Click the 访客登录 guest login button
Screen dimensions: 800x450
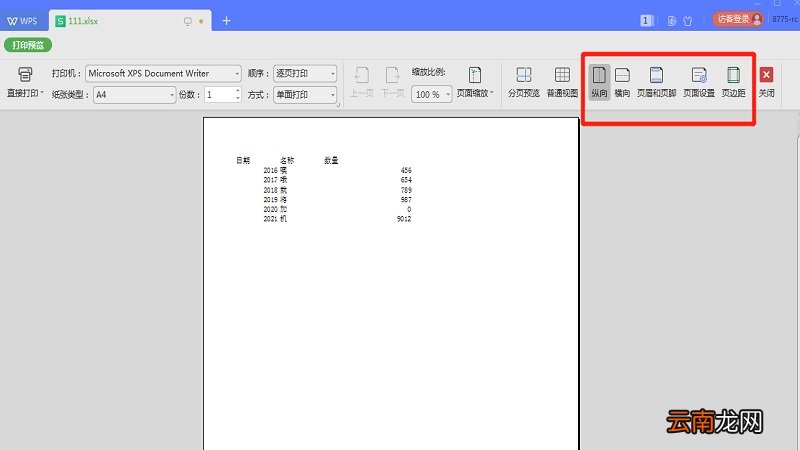[x=738, y=19]
